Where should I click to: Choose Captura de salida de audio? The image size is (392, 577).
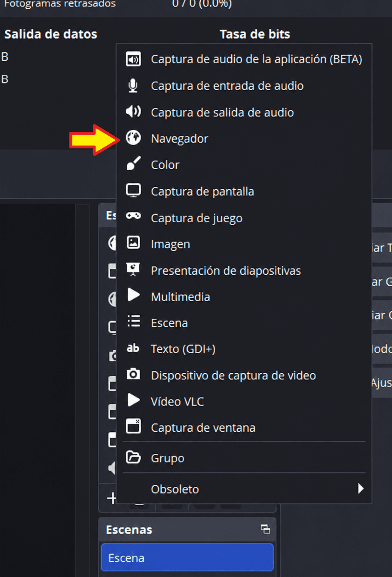(x=244, y=112)
